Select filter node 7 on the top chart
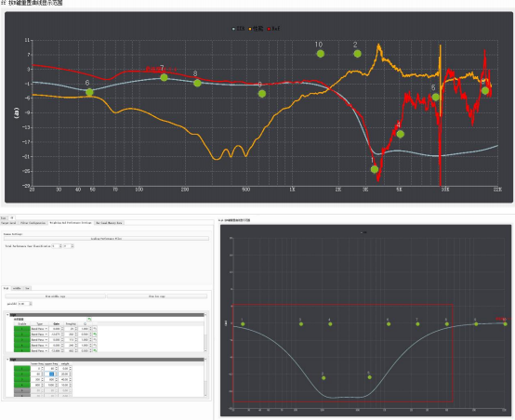Screen dimensions: 515x420 click(x=164, y=77)
